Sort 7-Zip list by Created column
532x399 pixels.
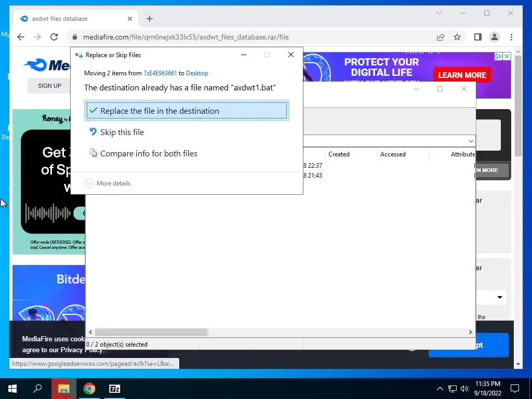coord(351,154)
